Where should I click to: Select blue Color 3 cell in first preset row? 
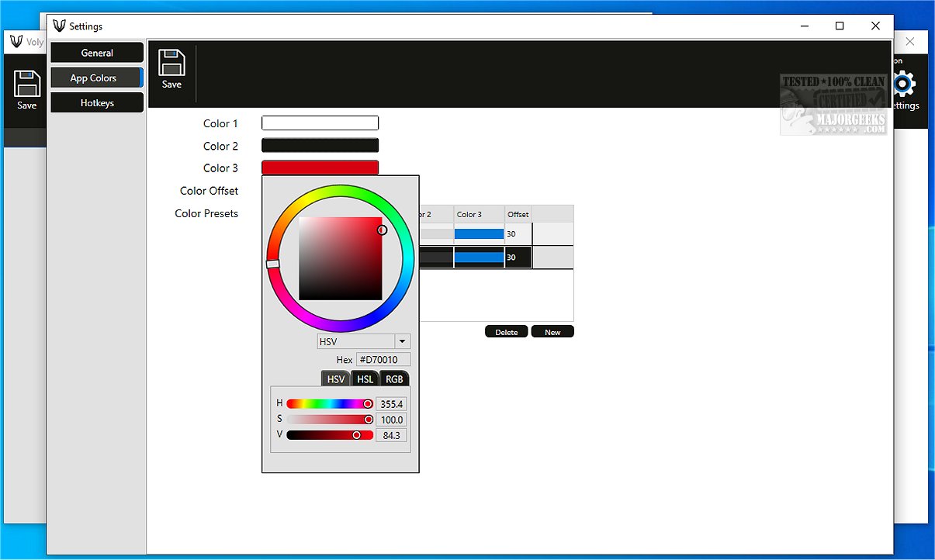tap(479, 233)
